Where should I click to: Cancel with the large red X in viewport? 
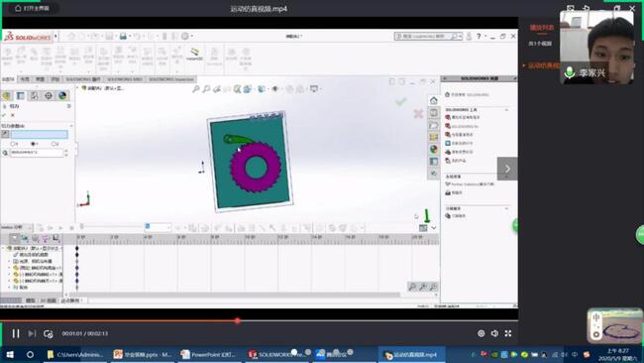[418, 114]
